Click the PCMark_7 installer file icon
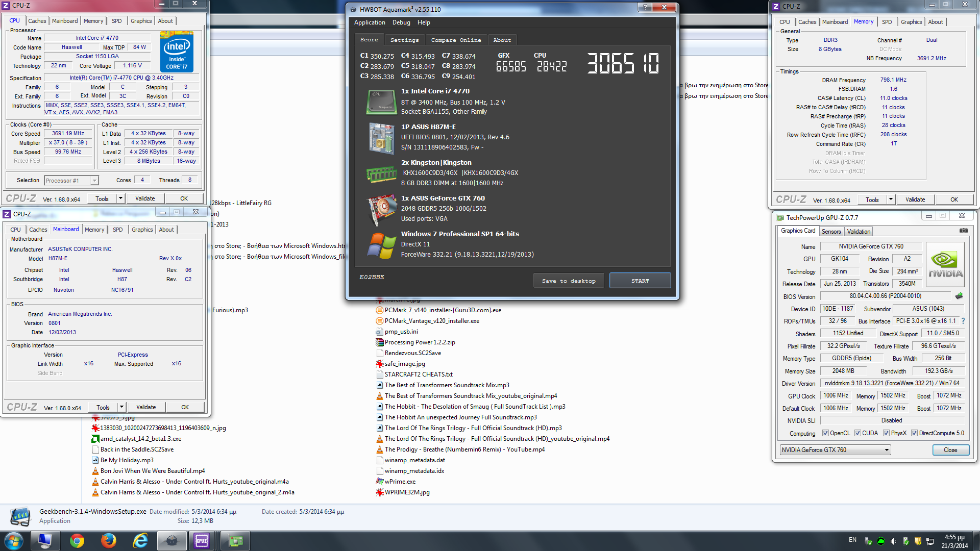The width and height of the screenshot is (980, 551). tap(380, 310)
